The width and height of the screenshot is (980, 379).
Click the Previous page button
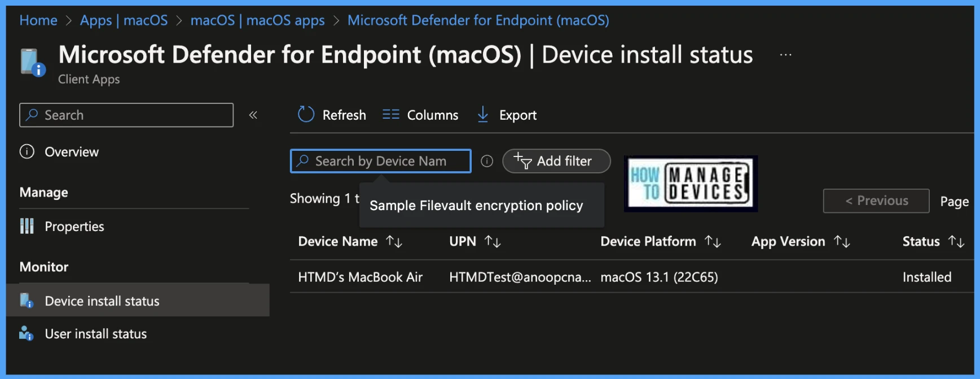pyautogui.click(x=876, y=201)
